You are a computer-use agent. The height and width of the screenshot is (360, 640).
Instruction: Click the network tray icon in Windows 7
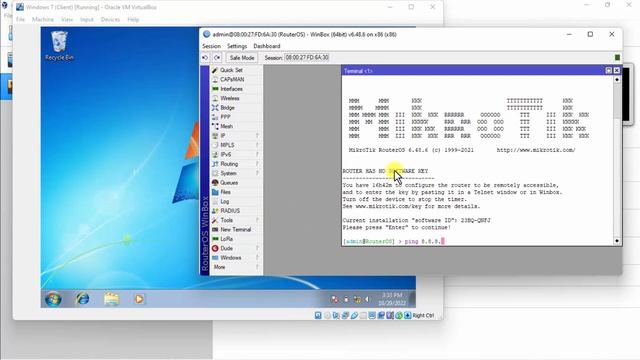click(357, 300)
